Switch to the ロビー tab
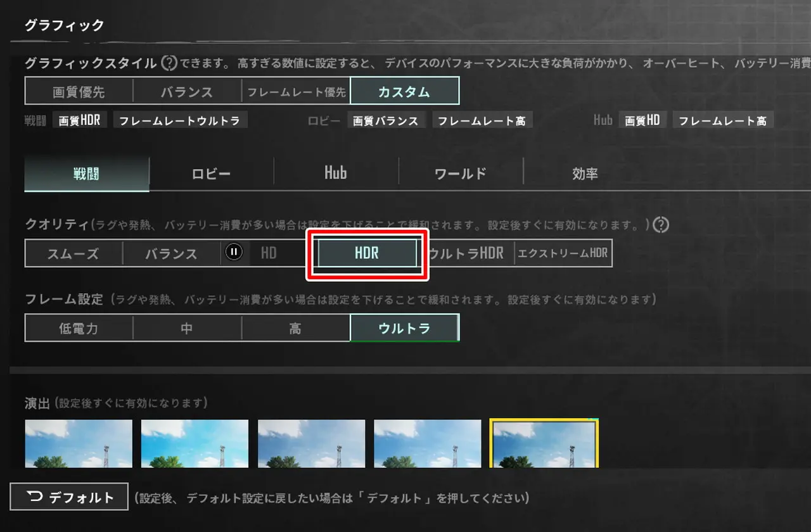811x532 pixels. [212, 174]
